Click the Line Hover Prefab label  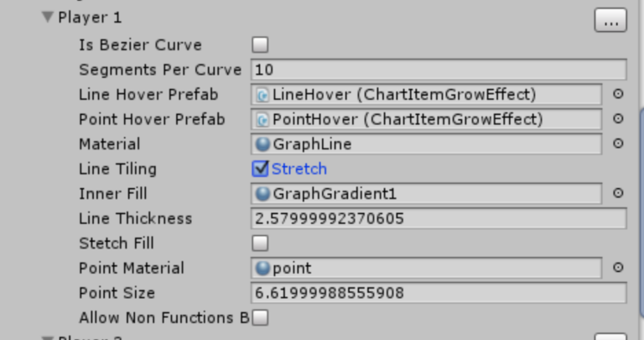(148, 95)
